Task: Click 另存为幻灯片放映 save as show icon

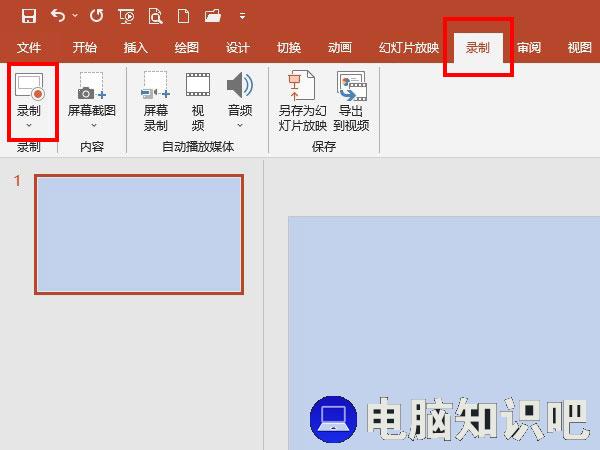Action: [302, 86]
